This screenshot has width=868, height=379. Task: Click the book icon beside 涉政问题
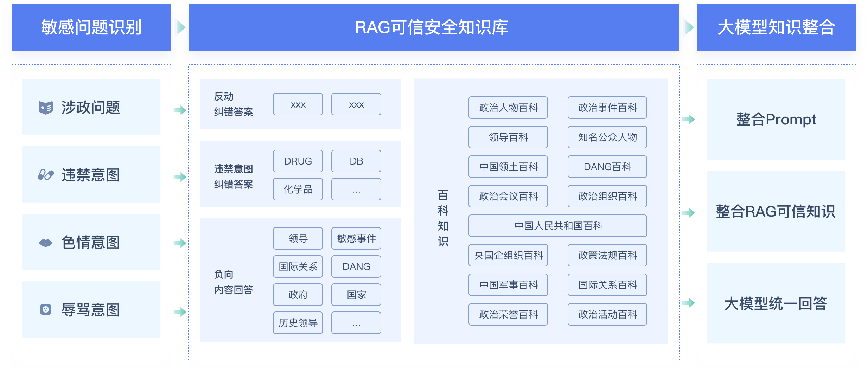click(45, 108)
